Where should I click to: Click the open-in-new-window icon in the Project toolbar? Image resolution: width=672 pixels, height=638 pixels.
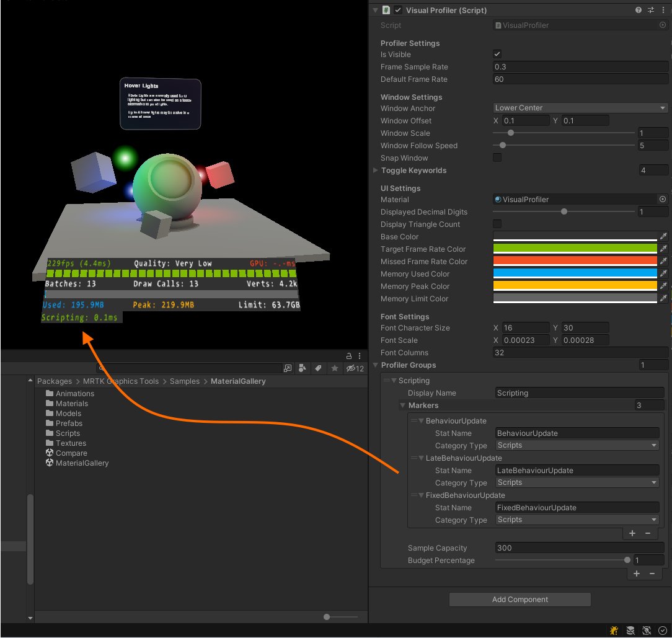coord(287,368)
